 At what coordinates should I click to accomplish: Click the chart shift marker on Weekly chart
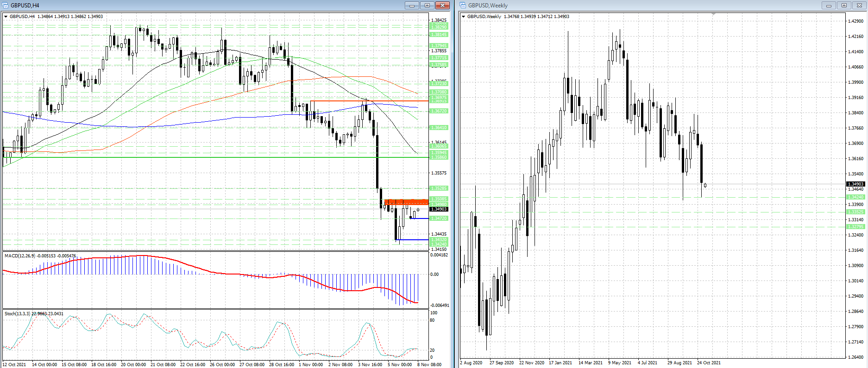point(714,14)
